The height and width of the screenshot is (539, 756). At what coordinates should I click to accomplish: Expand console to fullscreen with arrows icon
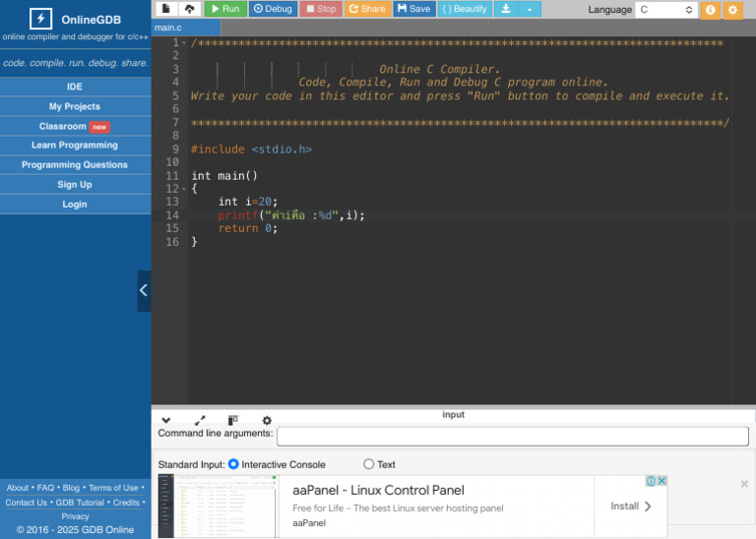tap(200, 420)
